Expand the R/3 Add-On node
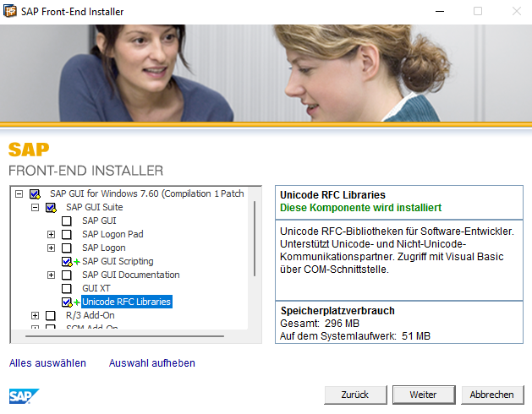This screenshot has width=532, height=414. (35, 316)
